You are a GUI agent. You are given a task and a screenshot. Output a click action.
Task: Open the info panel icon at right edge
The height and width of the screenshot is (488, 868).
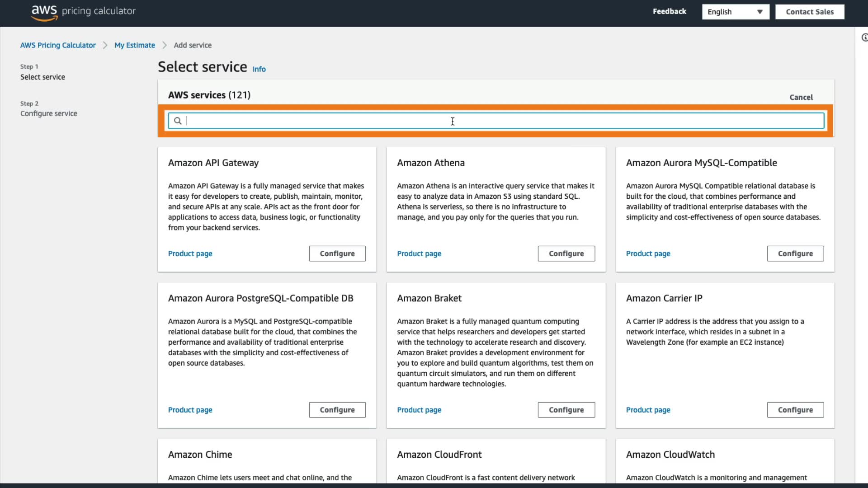(x=864, y=38)
